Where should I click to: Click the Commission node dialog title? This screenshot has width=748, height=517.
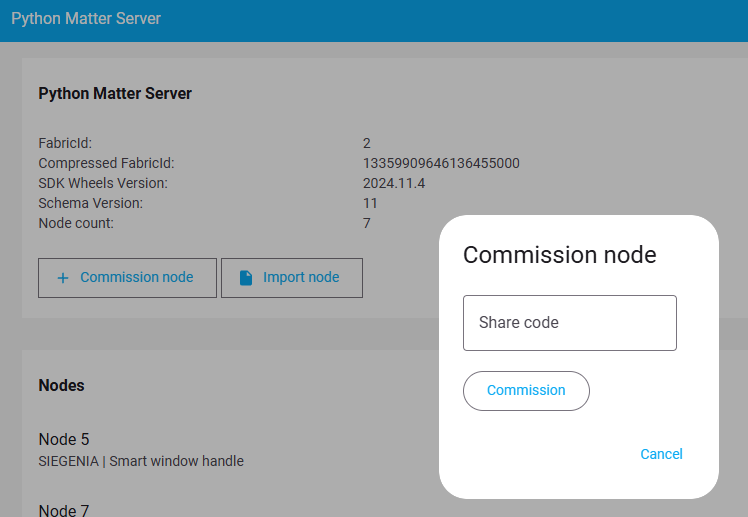tap(559, 255)
